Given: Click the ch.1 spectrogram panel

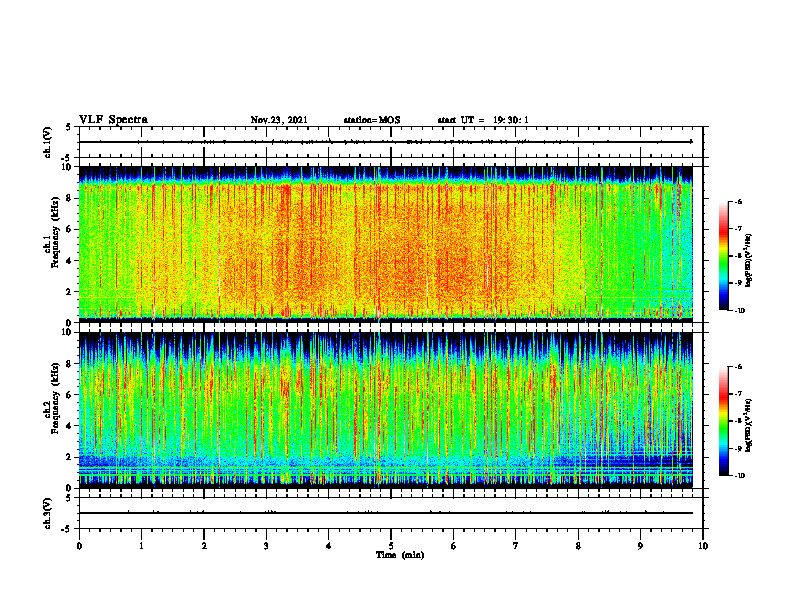Looking at the screenshot, I should [x=386, y=244].
